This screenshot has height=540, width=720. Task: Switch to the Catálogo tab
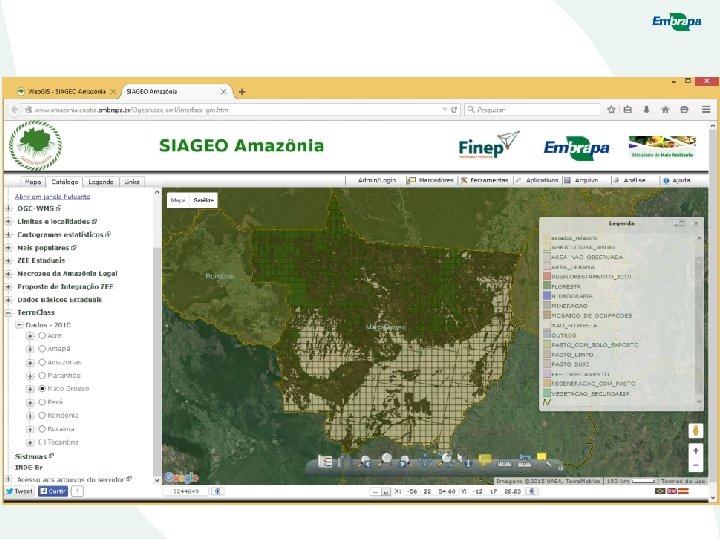click(64, 182)
